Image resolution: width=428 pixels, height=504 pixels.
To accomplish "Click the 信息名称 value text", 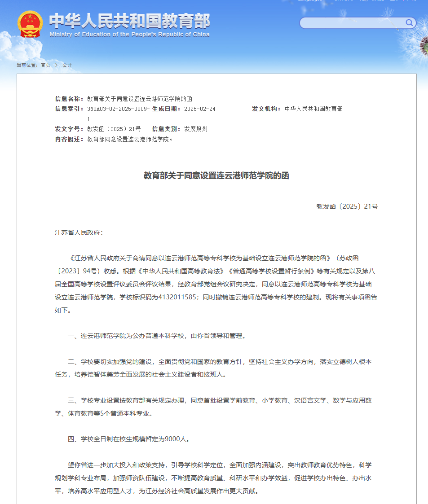I will pyautogui.click(x=140, y=99).
